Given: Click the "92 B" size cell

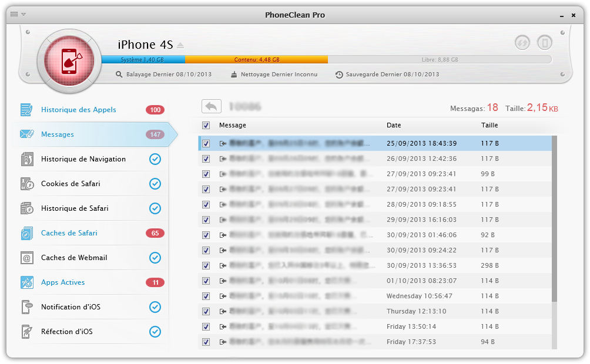Looking at the screenshot, I should click(x=488, y=235).
